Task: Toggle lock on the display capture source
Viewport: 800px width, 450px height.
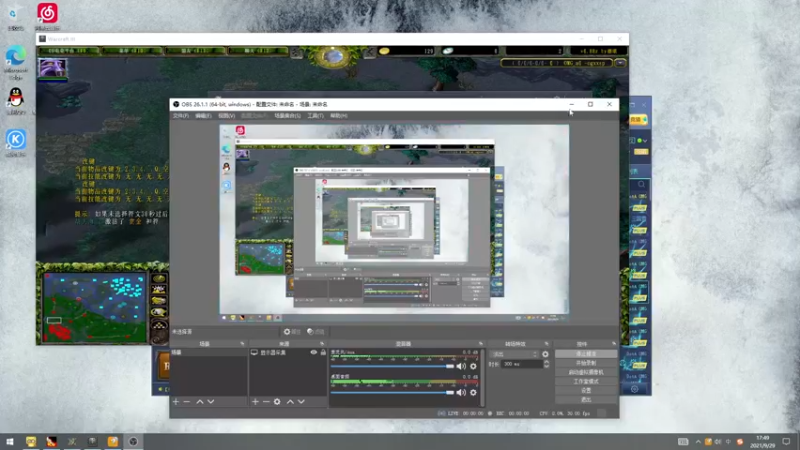Action: click(323, 353)
